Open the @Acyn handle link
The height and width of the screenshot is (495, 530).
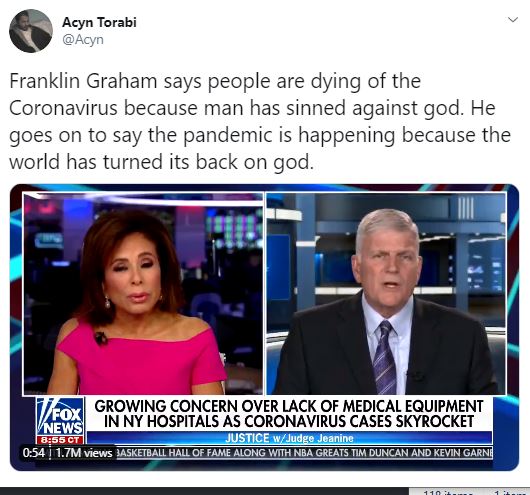(83, 40)
